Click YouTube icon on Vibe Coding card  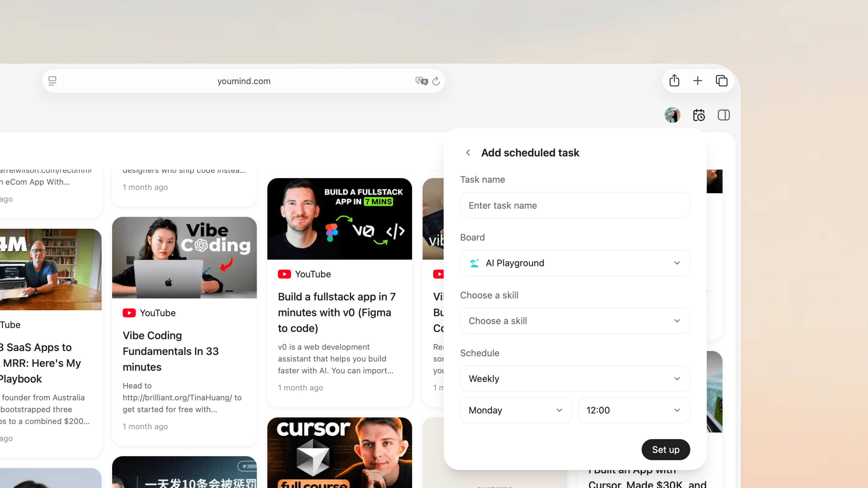click(x=129, y=313)
